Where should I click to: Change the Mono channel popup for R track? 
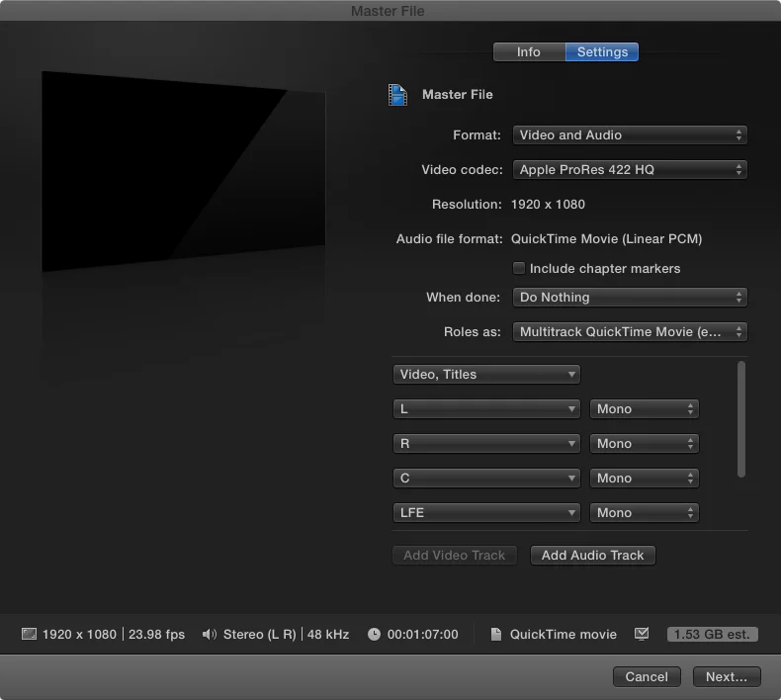pos(644,443)
